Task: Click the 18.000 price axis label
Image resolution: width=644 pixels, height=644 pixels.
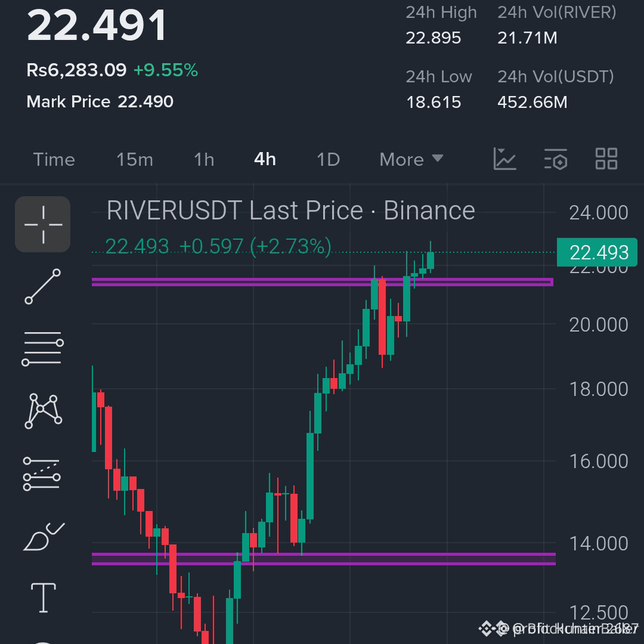Action: pyautogui.click(x=599, y=389)
